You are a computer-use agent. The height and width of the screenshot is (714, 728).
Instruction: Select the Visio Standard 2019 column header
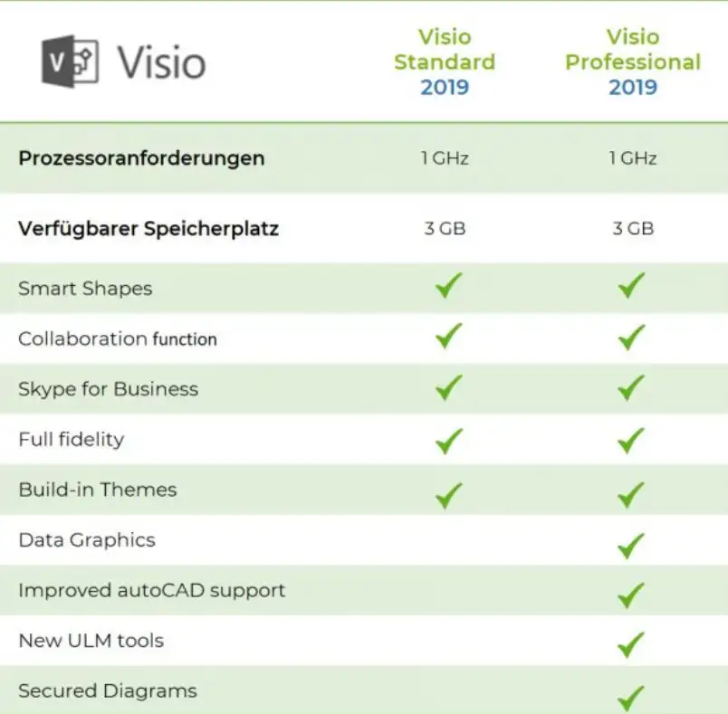pos(445,62)
